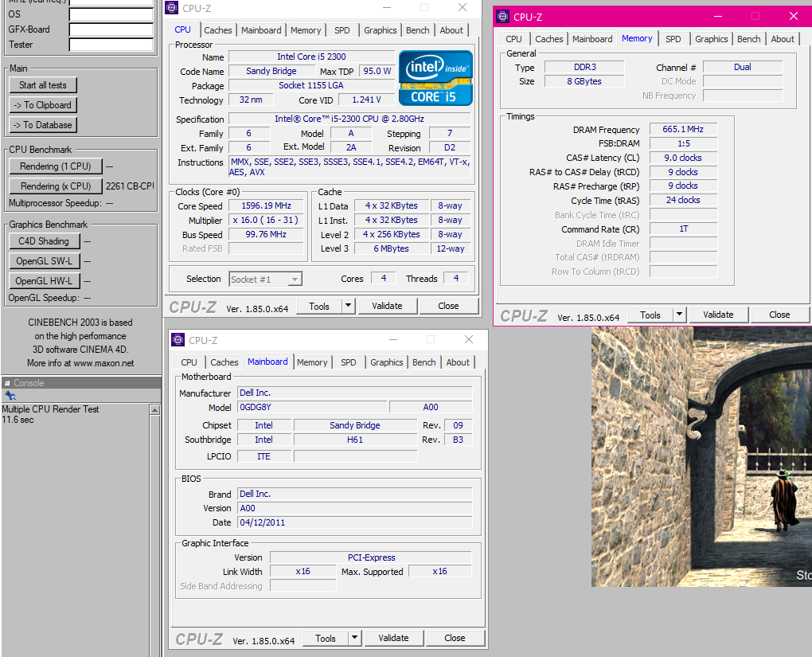Open SPD tab in the CPU window
Screen dimensions: 812x657
[342, 30]
